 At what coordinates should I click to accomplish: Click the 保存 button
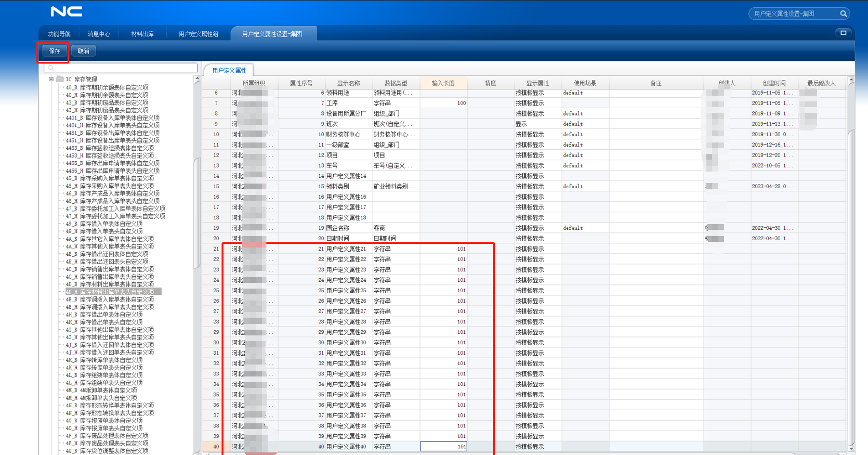[55, 51]
